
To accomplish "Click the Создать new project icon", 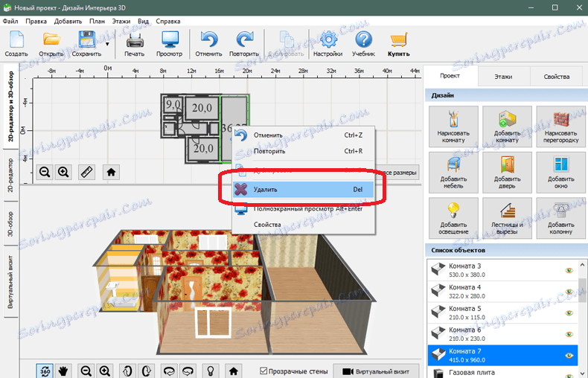I will (x=16, y=43).
